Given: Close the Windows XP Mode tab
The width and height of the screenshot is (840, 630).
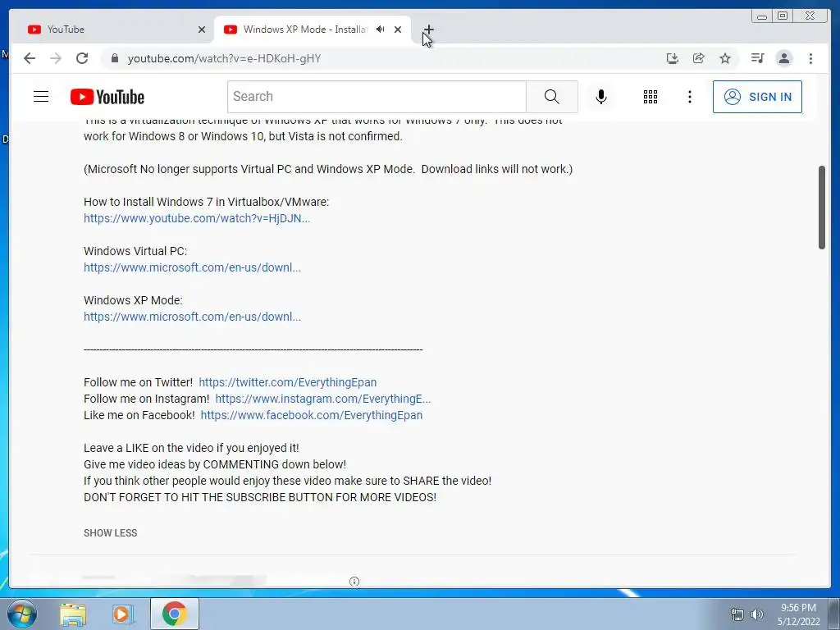Looking at the screenshot, I should (x=398, y=30).
